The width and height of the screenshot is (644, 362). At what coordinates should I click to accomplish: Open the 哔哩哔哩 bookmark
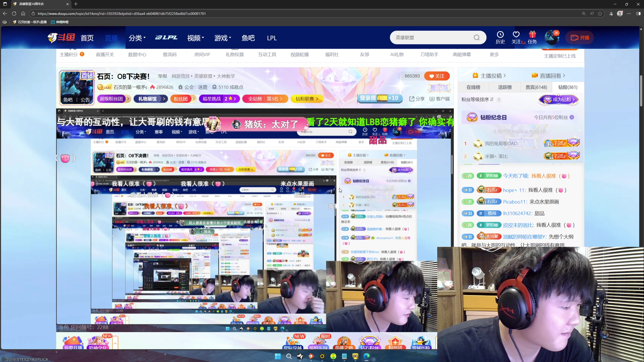[60, 22]
